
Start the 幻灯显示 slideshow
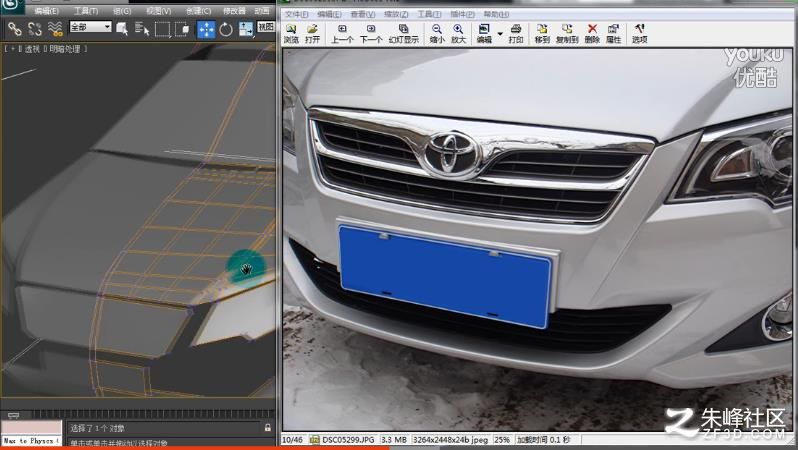404,34
